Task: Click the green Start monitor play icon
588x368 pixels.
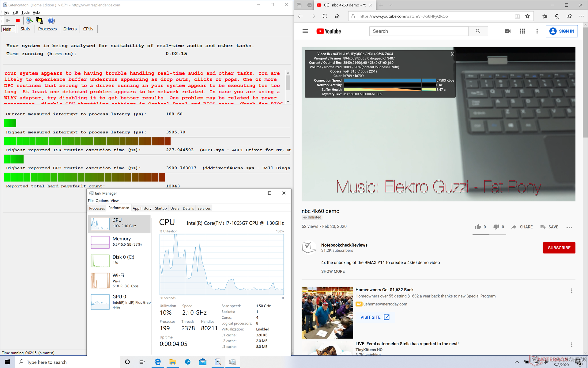Action: pyautogui.click(x=8, y=21)
